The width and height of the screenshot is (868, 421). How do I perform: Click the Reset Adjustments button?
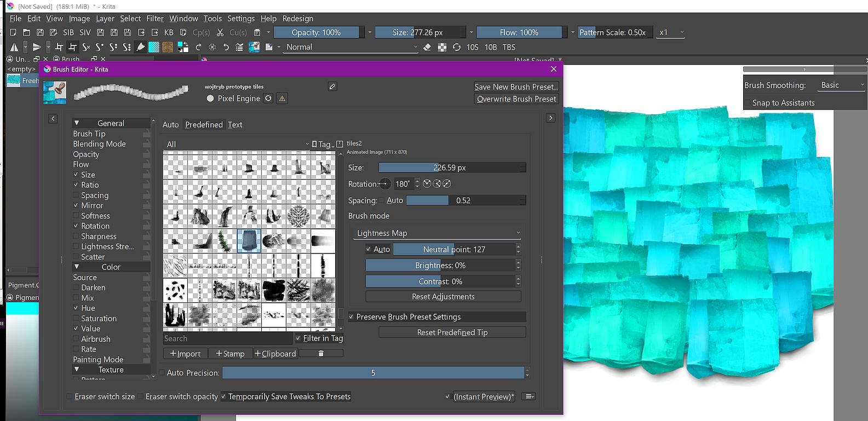tap(443, 297)
